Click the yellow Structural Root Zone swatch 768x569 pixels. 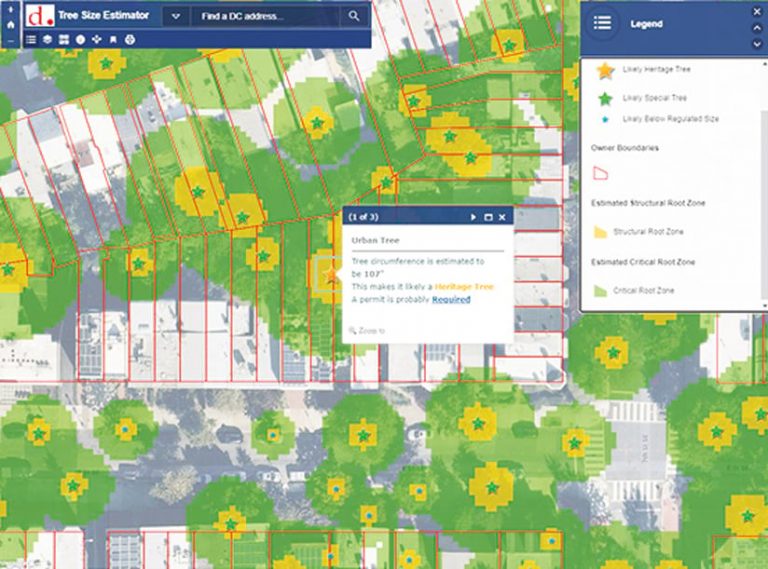600,232
